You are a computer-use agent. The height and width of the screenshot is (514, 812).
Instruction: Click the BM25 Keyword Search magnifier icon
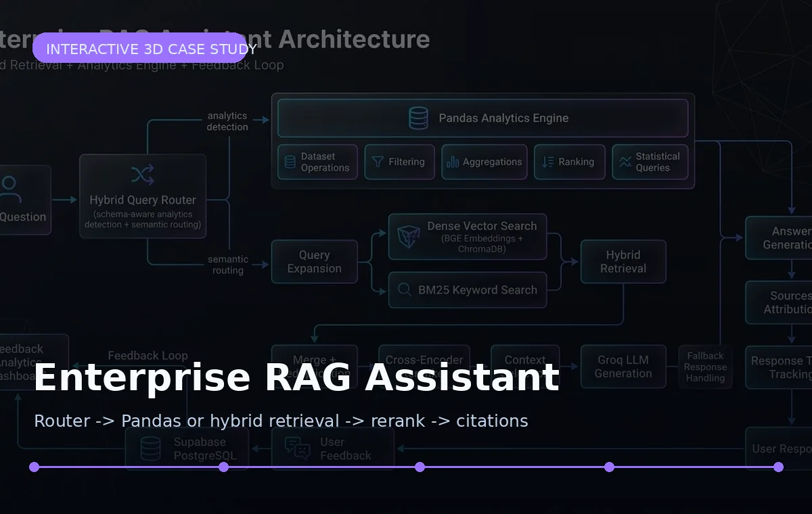pyautogui.click(x=404, y=290)
